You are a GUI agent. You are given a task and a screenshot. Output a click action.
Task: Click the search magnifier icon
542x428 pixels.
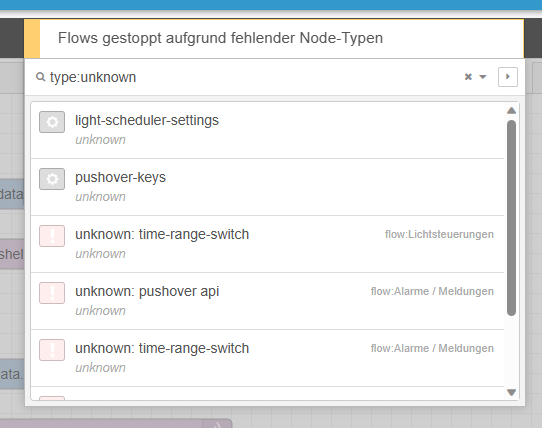point(40,77)
